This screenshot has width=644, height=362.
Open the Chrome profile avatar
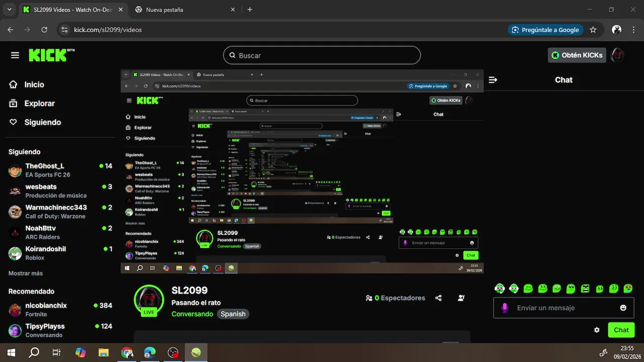pos(616,30)
